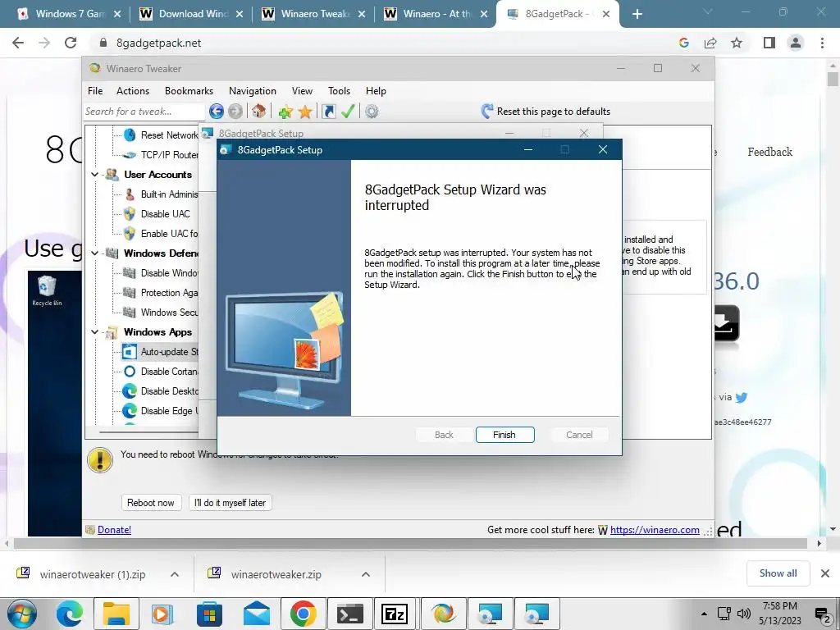The image size is (840, 630).
Task: Click Reset this page to defaults
Action: (x=546, y=112)
